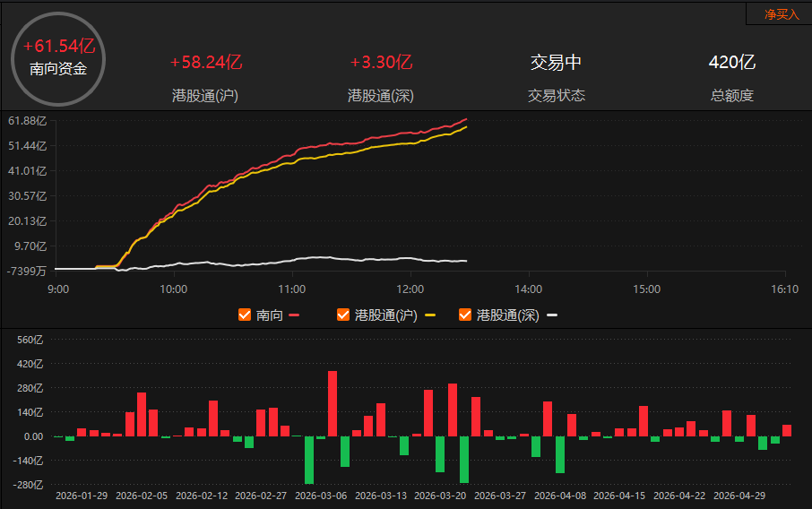
Task: Click the -280亿 bar chart axis label
Action: pos(29,485)
